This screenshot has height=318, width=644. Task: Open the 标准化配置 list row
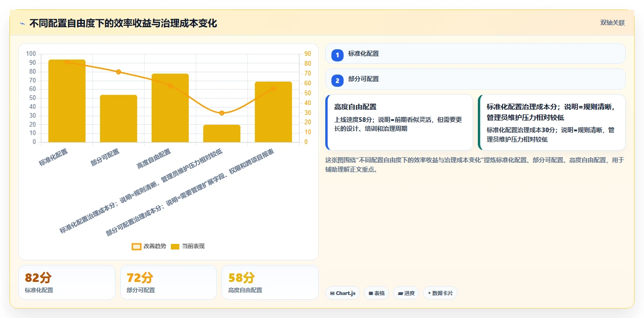[x=475, y=53]
